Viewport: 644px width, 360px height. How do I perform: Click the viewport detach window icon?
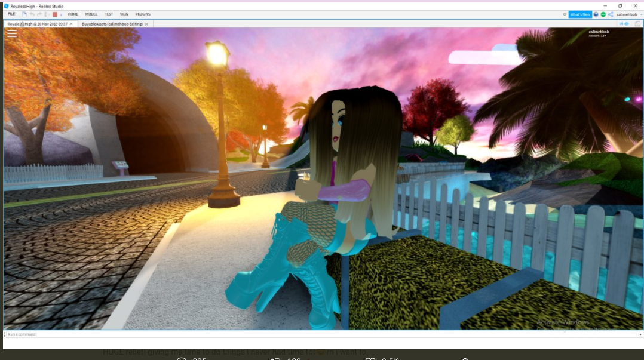[637, 24]
